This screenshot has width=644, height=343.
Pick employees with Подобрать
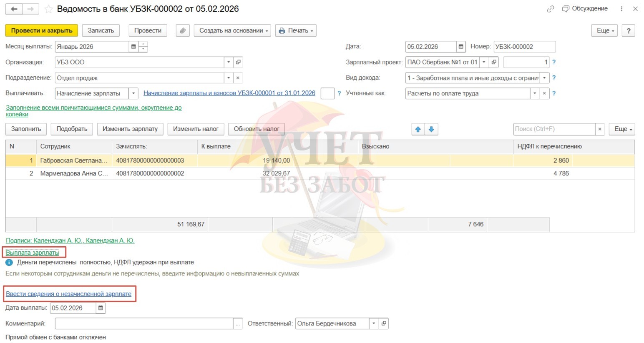coord(72,129)
